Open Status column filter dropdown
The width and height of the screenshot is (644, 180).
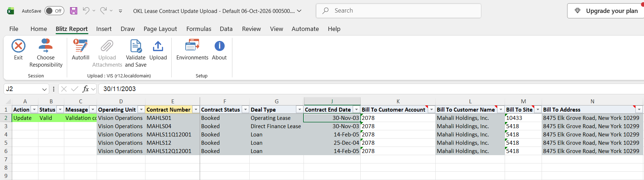point(60,109)
